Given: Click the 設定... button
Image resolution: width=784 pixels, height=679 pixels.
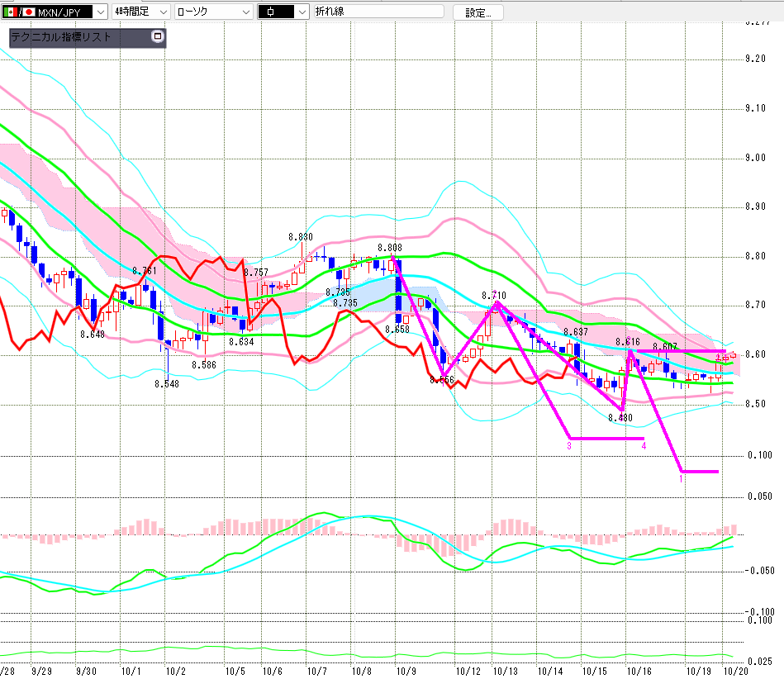Looking at the screenshot, I should (x=478, y=12).
